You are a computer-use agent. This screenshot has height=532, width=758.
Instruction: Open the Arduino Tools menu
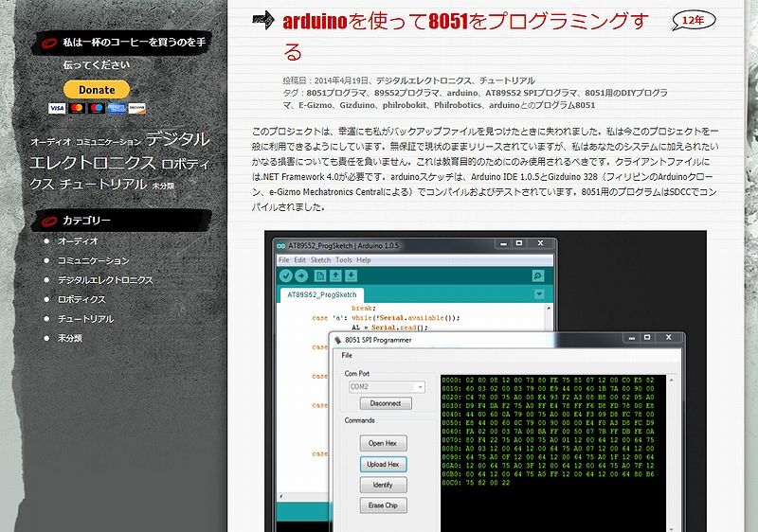pyautogui.click(x=344, y=260)
